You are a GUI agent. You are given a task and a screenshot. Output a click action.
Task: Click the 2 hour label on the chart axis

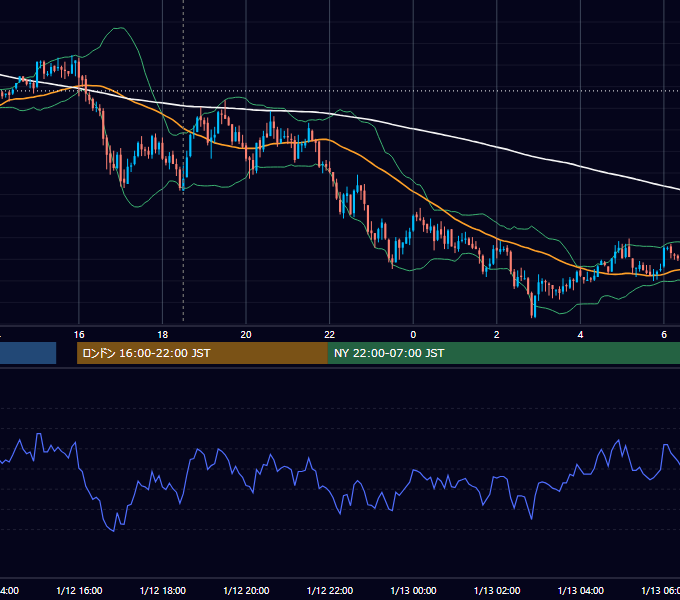pyautogui.click(x=497, y=335)
